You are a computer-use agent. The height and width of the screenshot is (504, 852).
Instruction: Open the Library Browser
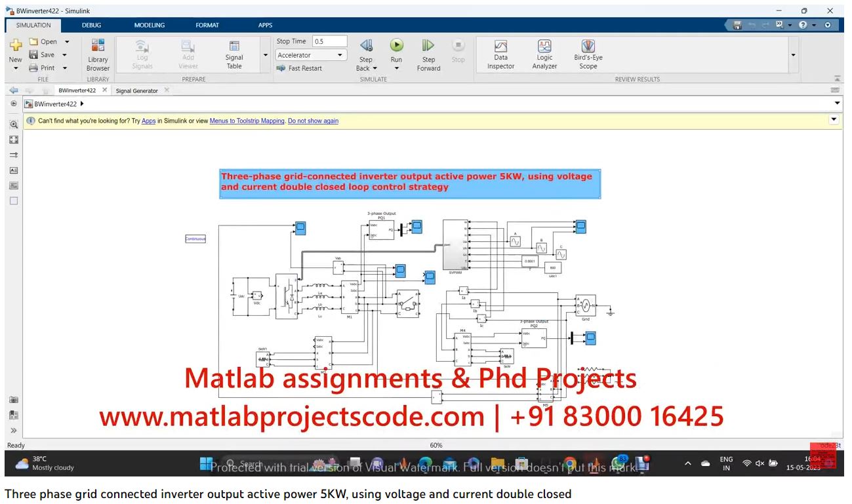(x=98, y=53)
